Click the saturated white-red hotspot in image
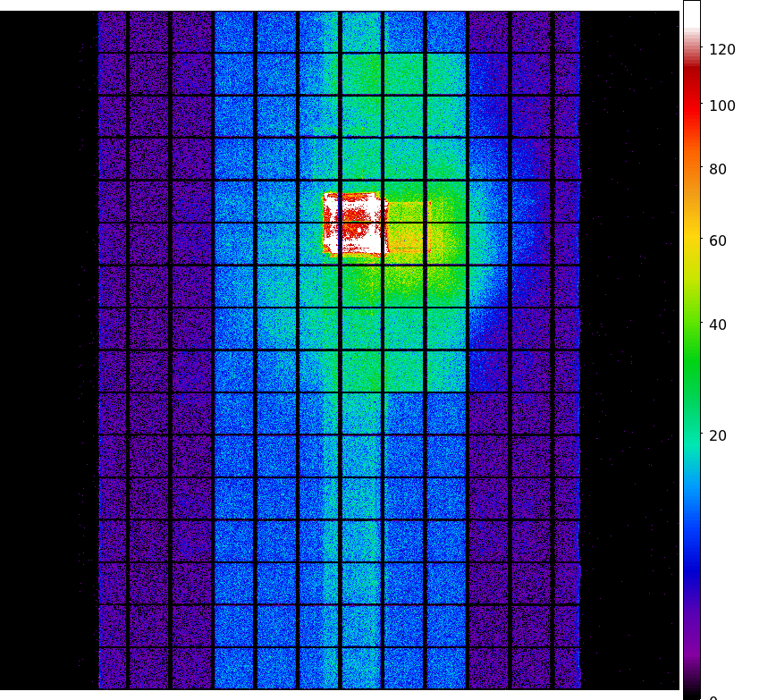The height and width of the screenshot is (700, 776). pyautogui.click(x=355, y=223)
